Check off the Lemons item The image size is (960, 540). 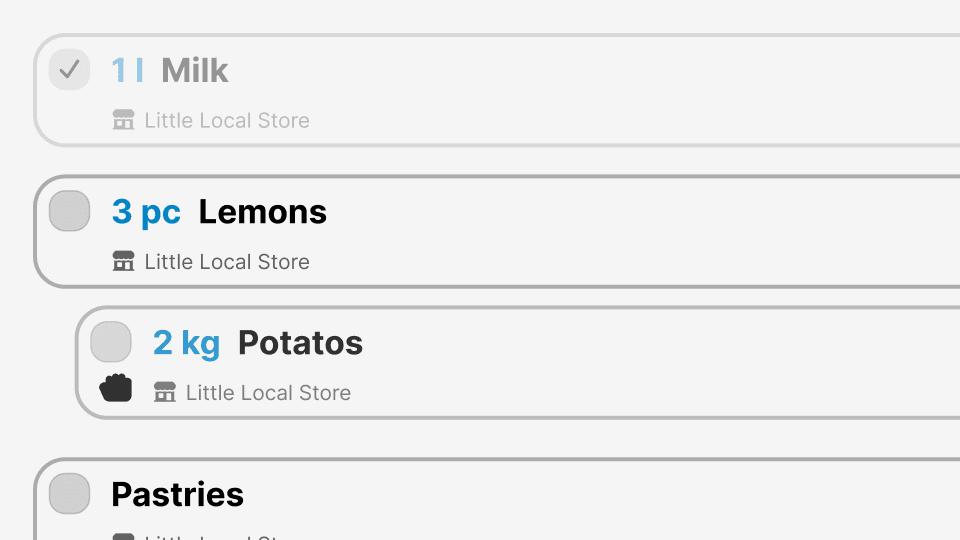(69, 211)
